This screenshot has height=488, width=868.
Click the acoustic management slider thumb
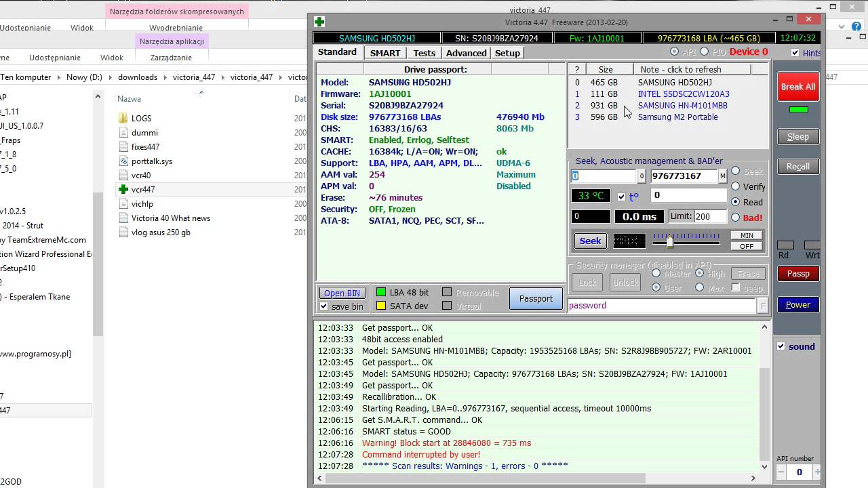pos(670,241)
